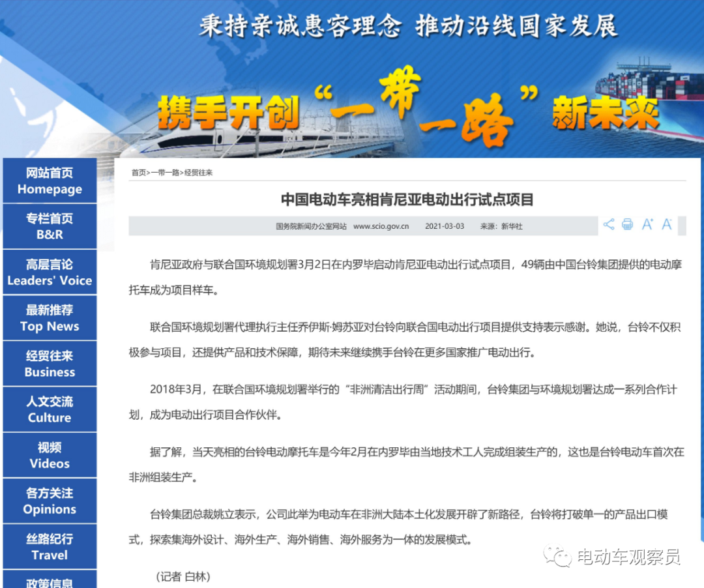Screen dimensions: 704x588
Task: Go to 高层言论 Leaders' Voice section
Action: tap(50, 272)
